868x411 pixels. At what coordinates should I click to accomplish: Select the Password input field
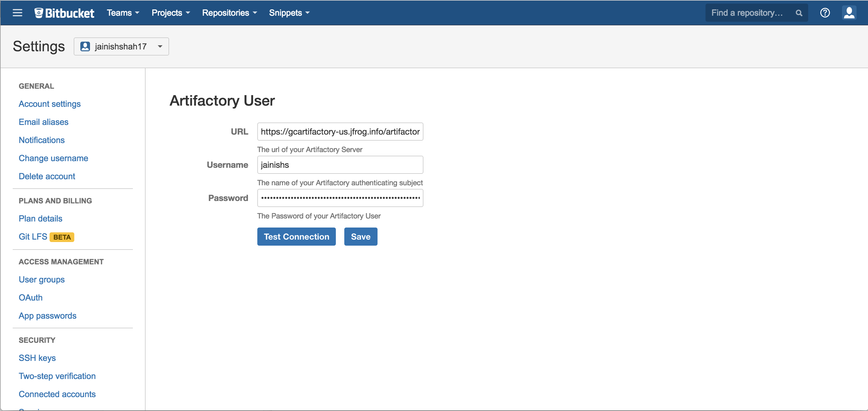tap(340, 198)
